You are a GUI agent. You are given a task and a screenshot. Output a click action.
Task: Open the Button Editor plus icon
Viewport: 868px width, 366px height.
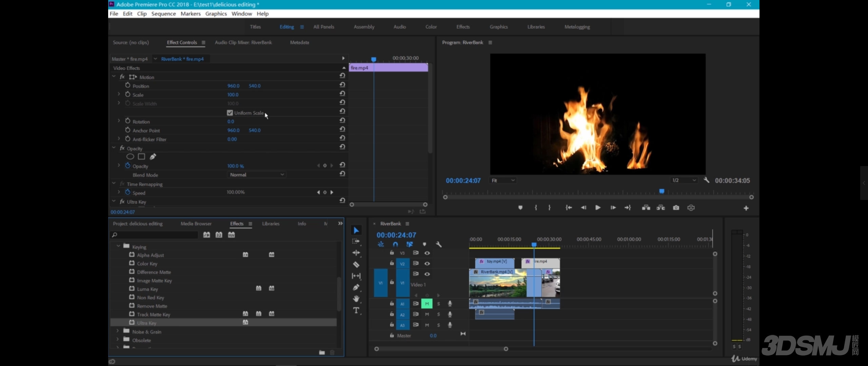pos(746,208)
